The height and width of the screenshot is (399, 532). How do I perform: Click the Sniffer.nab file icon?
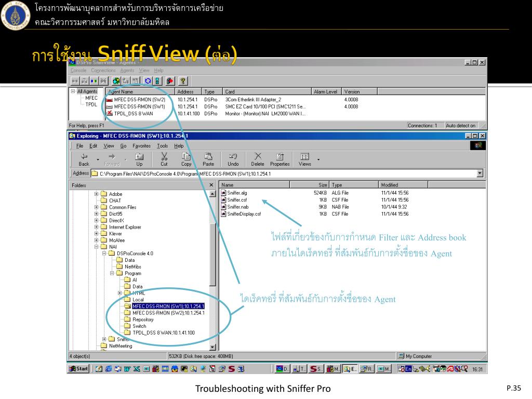223,207
